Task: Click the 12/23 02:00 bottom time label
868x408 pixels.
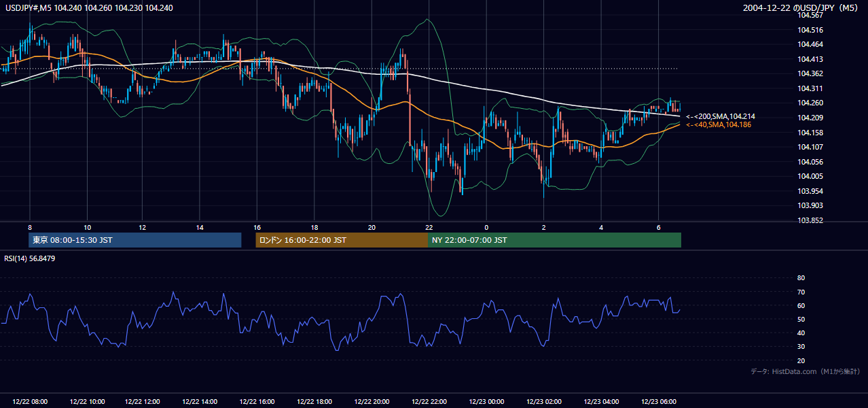Action: point(544,401)
